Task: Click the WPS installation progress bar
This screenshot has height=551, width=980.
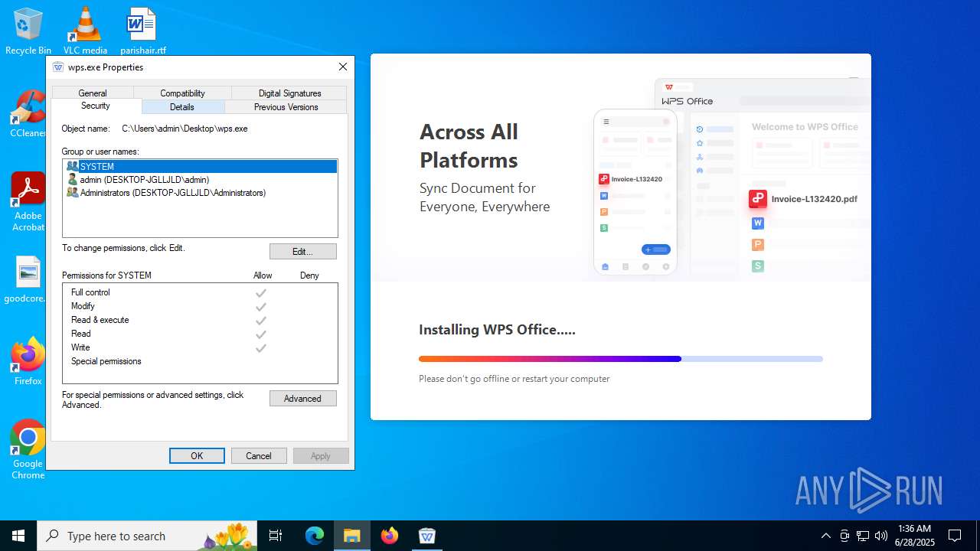Action: 620,358
